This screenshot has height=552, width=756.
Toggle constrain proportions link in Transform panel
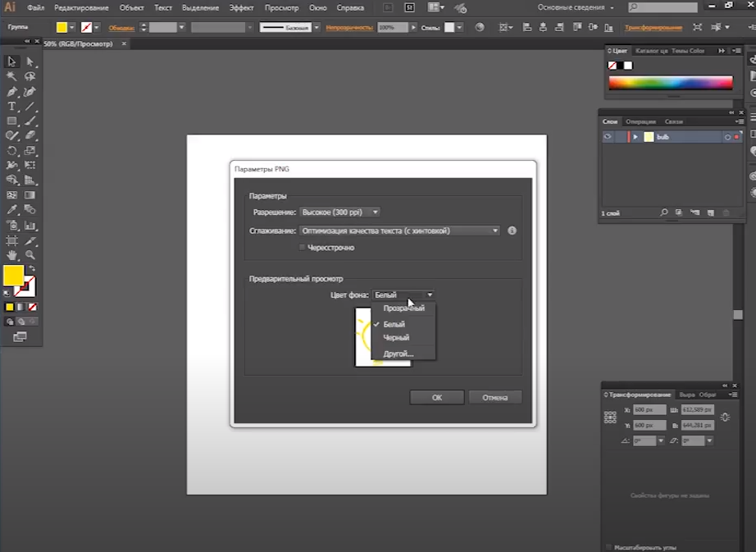725,417
